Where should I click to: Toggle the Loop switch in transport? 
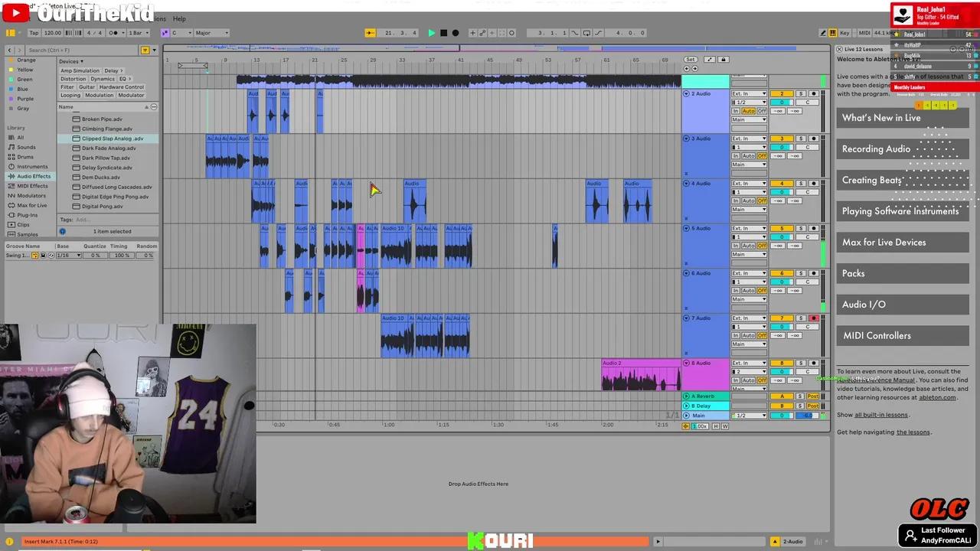click(586, 33)
